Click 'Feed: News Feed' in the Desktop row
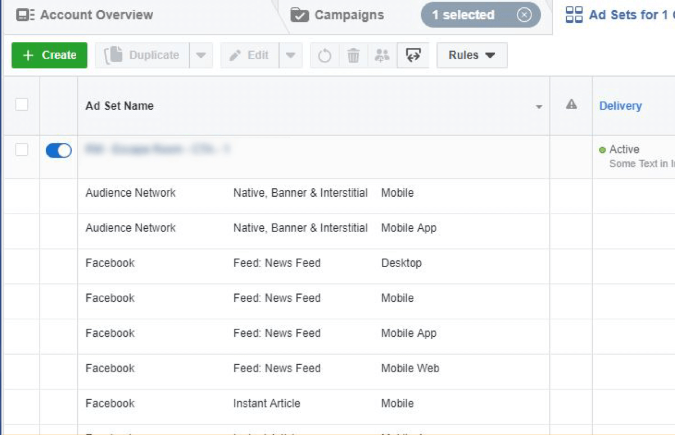The width and height of the screenshot is (675, 435). [277, 263]
